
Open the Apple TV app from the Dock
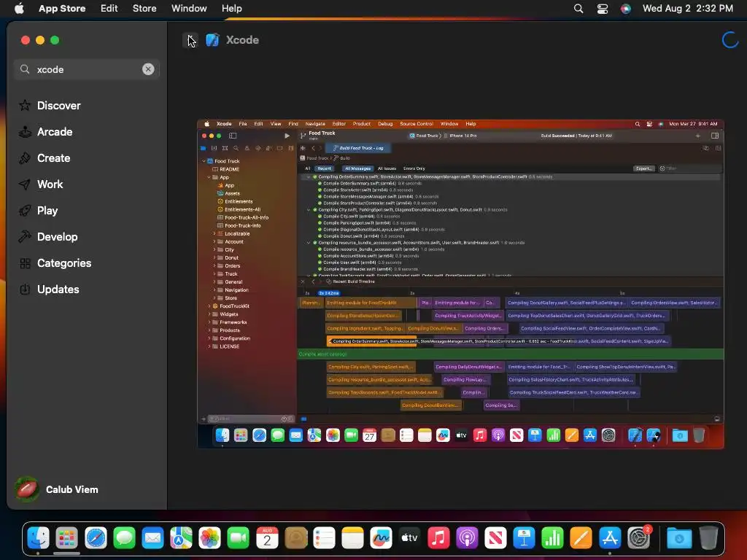tap(410, 538)
